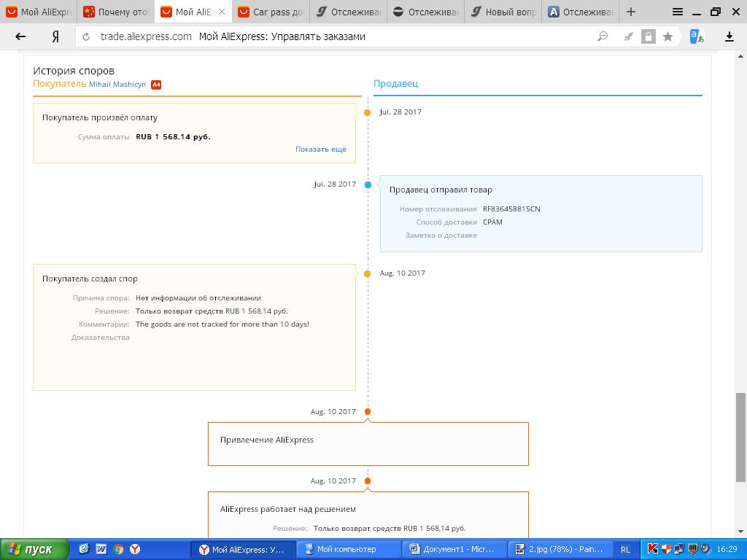Open Windows security shield tray icon
Viewport: 747px width, 560px height.
pyautogui.click(x=666, y=549)
